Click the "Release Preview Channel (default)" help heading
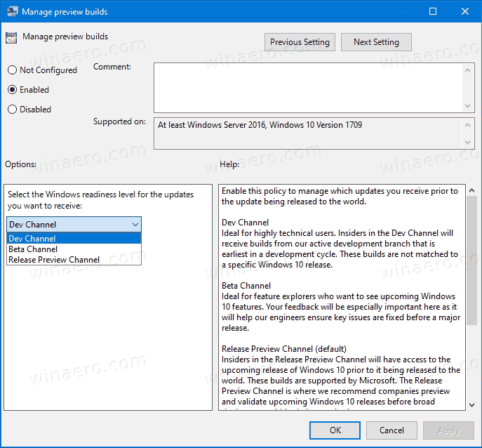Image resolution: width=482 pixels, height=448 pixels. [284, 348]
